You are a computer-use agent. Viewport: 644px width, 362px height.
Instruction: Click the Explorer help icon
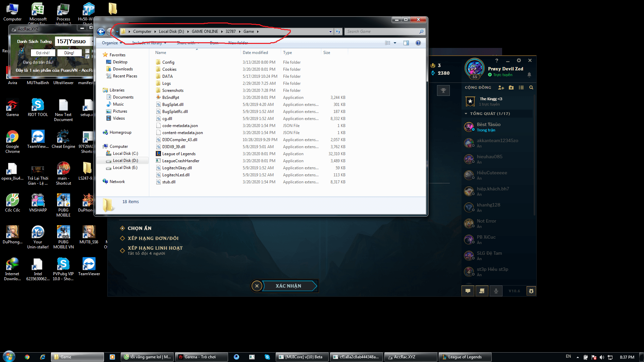click(x=418, y=43)
